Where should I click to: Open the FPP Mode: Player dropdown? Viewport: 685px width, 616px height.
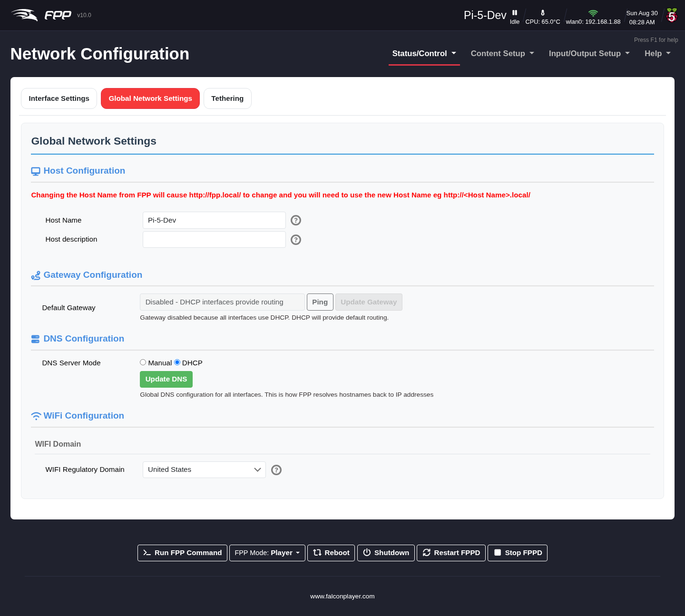[267, 553]
